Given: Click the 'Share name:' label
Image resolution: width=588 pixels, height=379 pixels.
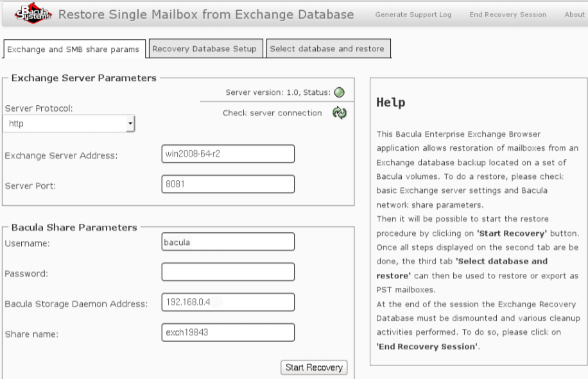Looking at the screenshot, I should pyautogui.click(x=31, y=335).
